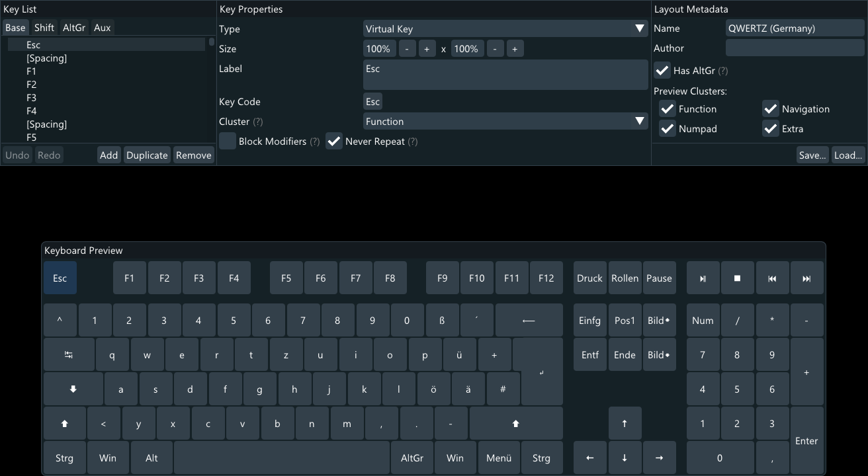868x476 pixels.
Task: Increase key width with the plus stepper
Action: coord(427,48)
